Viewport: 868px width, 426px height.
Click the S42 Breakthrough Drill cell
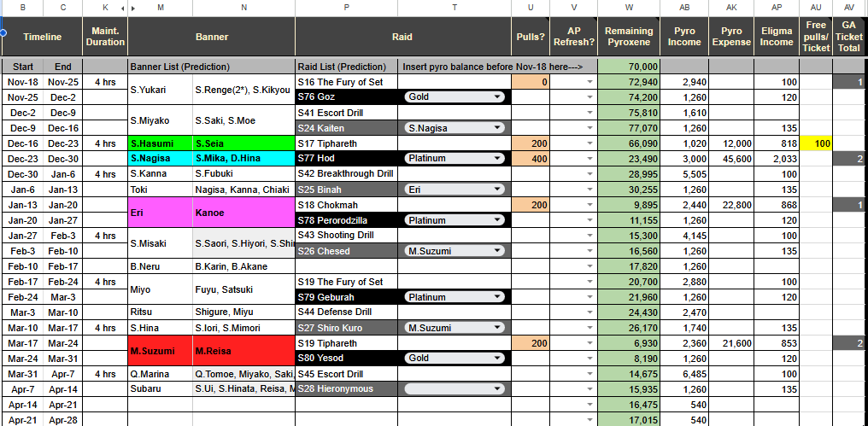point(346,174)
